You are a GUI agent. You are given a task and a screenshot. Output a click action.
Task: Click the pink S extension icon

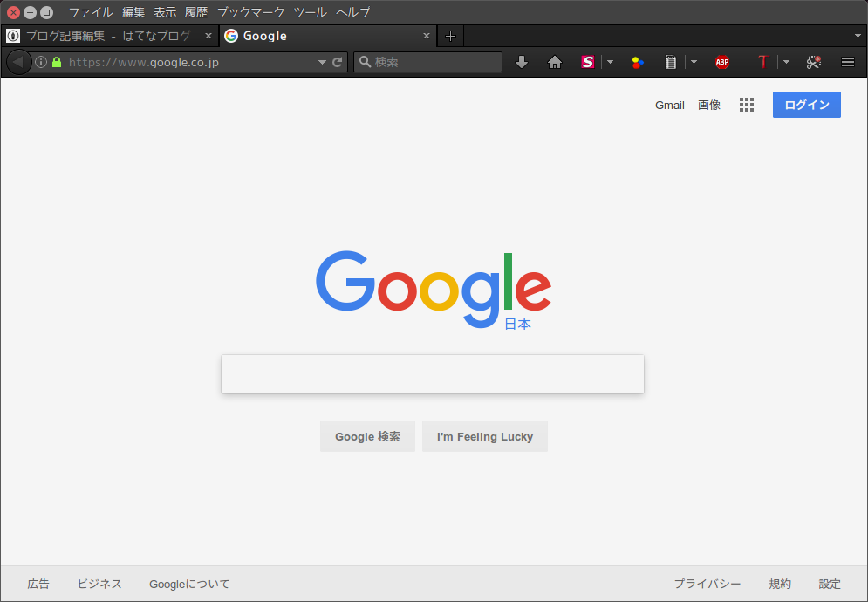click(588, 62)
